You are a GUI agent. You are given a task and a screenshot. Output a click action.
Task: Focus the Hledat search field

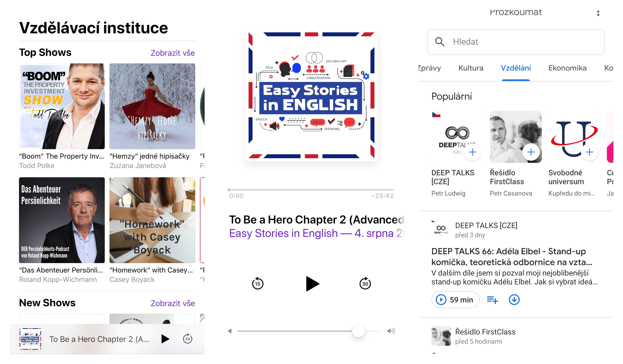pyautogui.click(x=516, y=42)
